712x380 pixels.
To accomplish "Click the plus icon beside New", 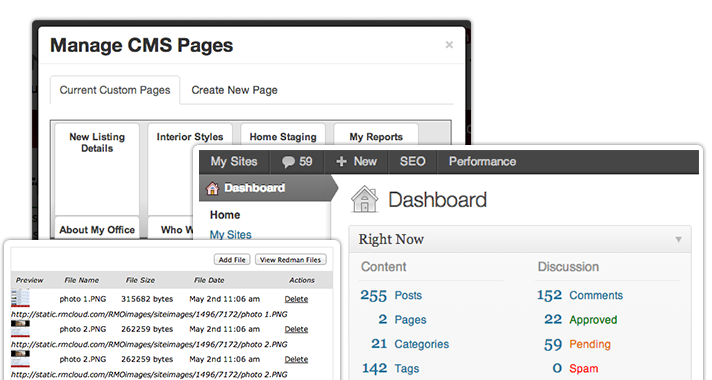I will [341, 162].
